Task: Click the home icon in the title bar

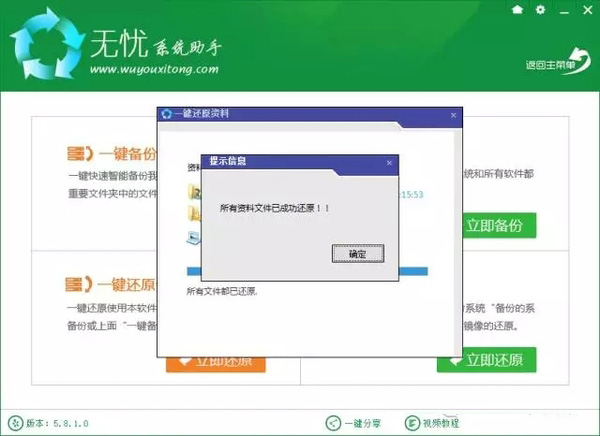Action: tap(517, 10)
